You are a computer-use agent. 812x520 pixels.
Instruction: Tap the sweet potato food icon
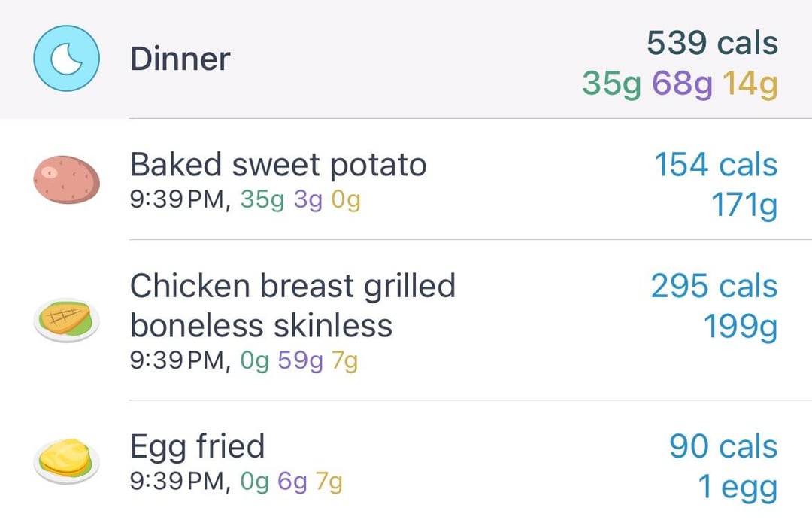(66, 180)
